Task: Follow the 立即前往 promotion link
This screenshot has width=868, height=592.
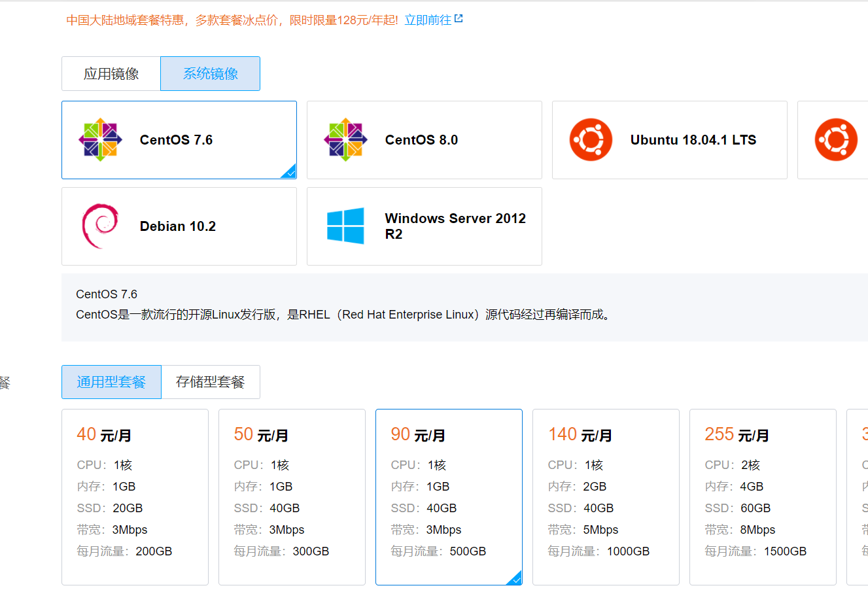Action: coord(428,20)
